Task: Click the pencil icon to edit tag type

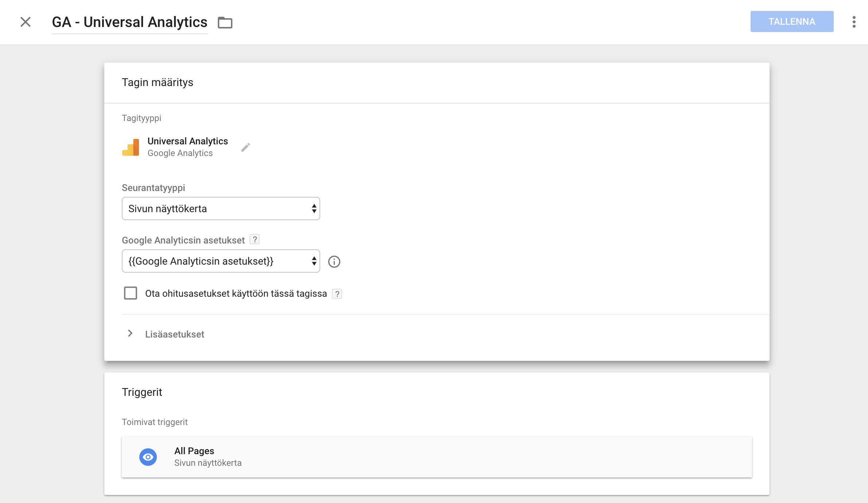Action: [245, 147]
